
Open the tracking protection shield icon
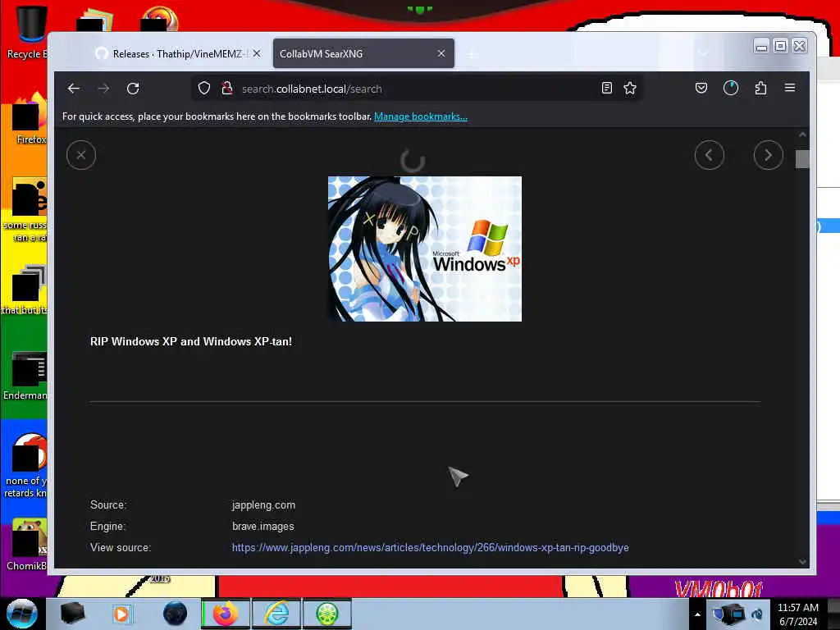(204, 89)
